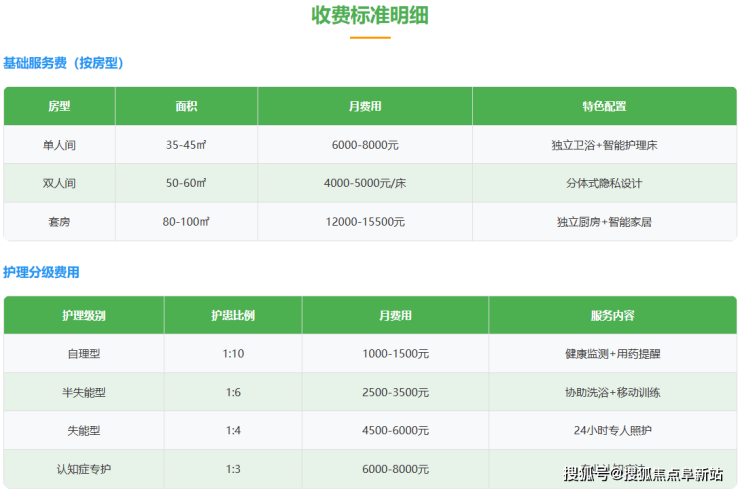
Task: Click the 24小时专人照护 service cell
Action: [612, 431]
